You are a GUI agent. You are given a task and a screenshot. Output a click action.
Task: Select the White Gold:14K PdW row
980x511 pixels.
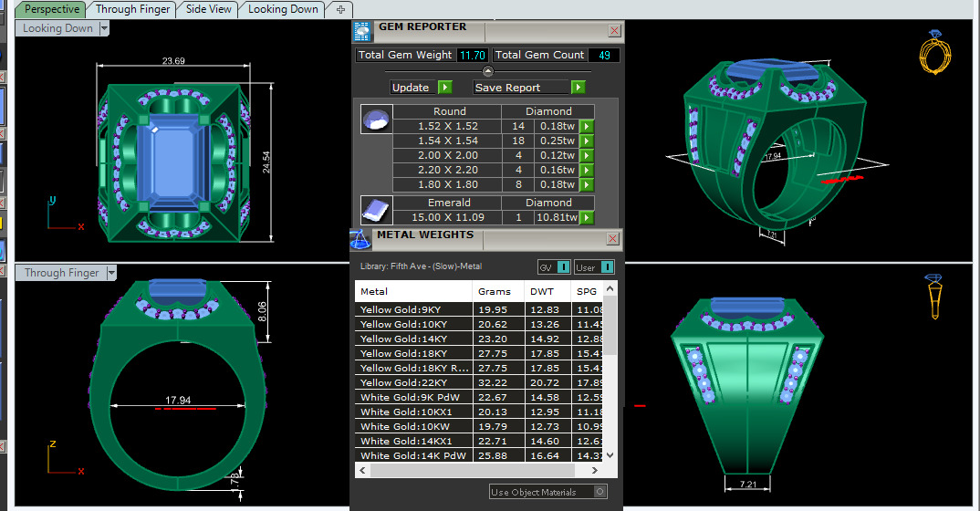479,455
